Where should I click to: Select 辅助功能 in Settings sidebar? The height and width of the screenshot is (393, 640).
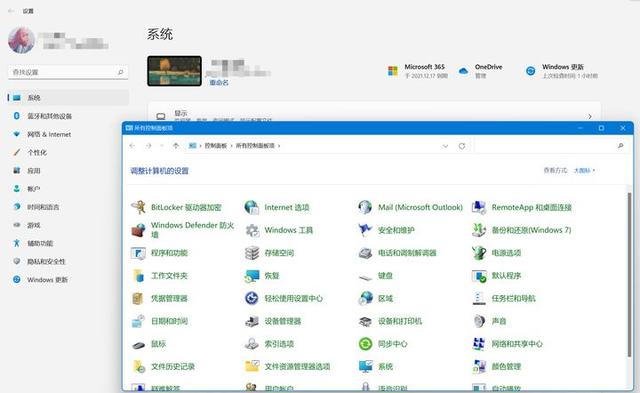(x=68, y=243)
